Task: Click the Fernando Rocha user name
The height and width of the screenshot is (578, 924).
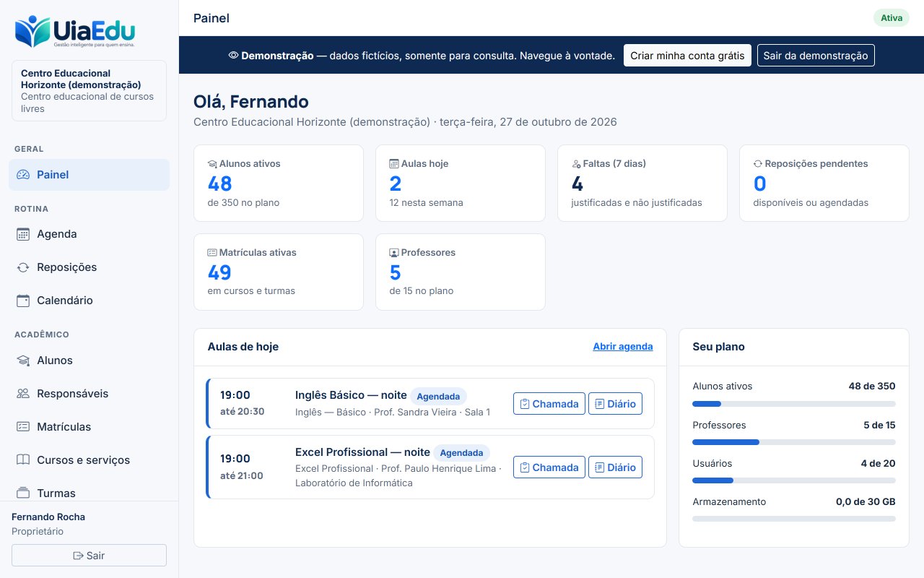Action: [48, 517]
